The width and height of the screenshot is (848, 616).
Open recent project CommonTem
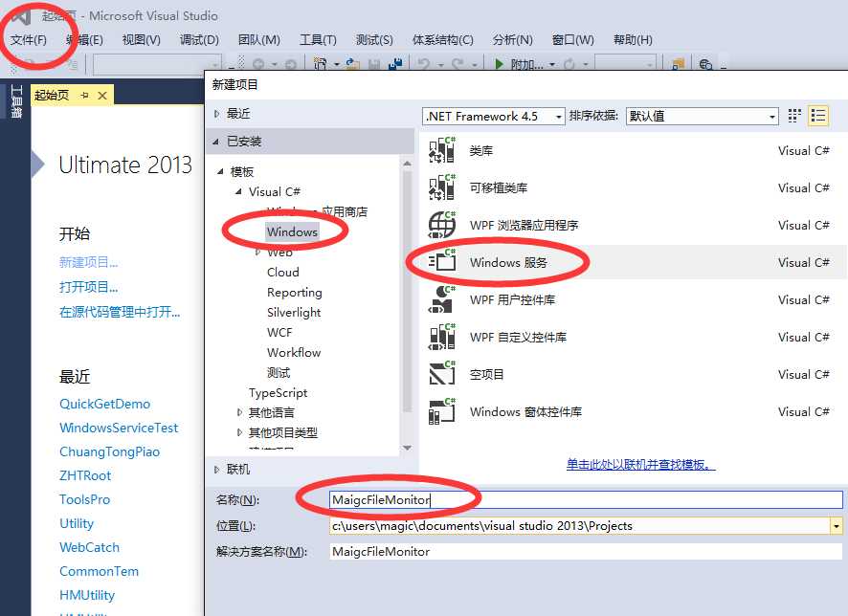click(99, 571)
